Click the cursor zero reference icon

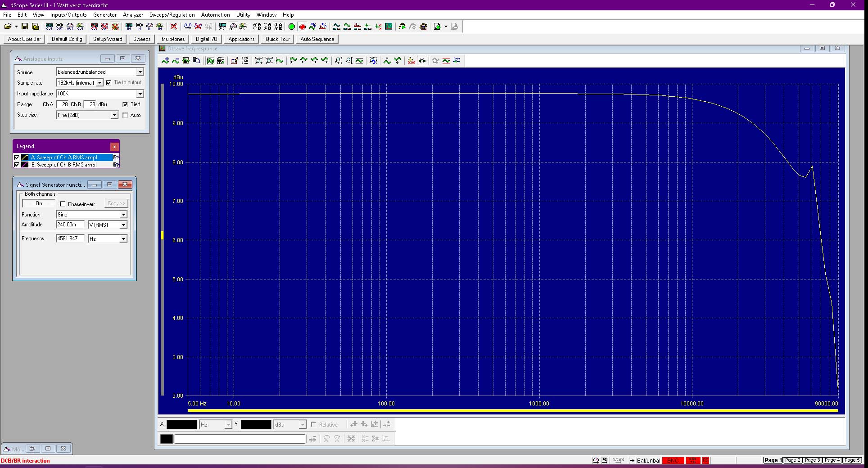[x=411, y=61]
